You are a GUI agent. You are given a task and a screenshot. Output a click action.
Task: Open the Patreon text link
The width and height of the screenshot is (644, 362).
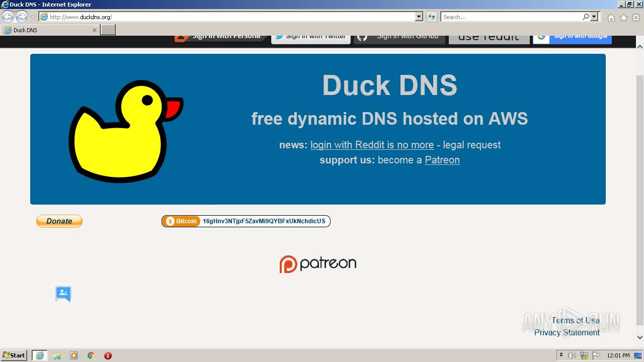click(x=442, y=160)
